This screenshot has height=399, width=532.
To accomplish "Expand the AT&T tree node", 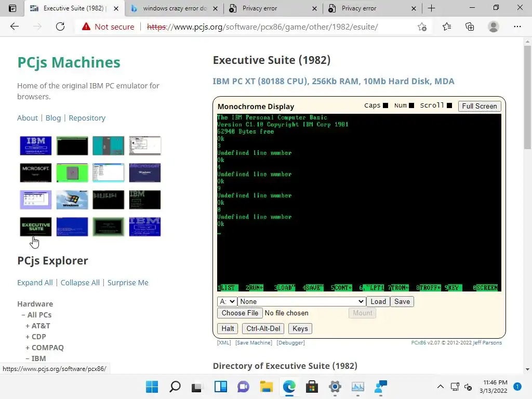I will click(28, 326).
